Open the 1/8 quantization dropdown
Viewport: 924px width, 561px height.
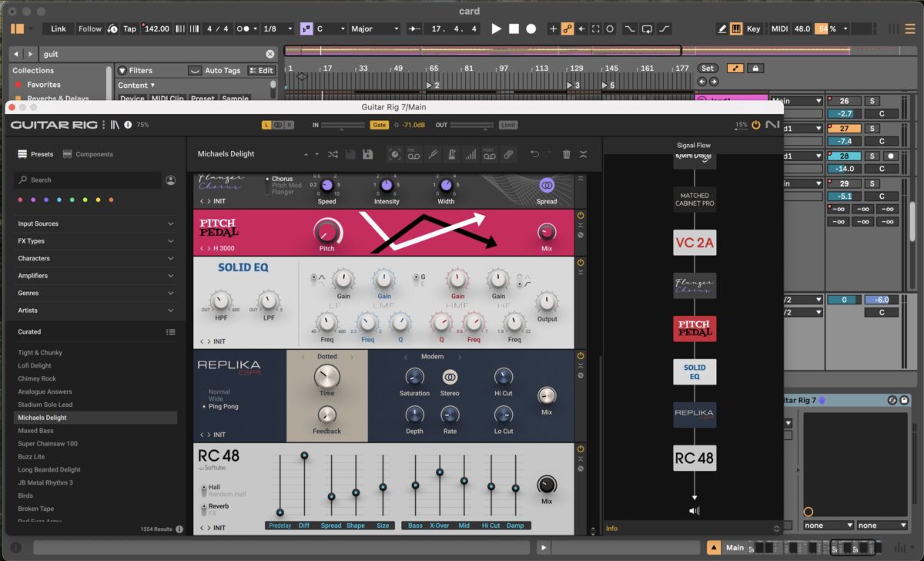click(x=277, y=29)
